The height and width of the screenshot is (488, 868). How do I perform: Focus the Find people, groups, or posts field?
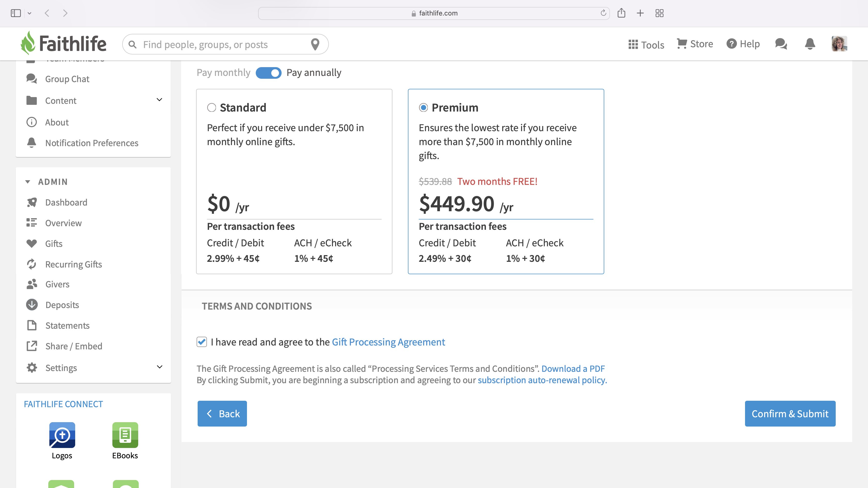[x=225, y=44]
